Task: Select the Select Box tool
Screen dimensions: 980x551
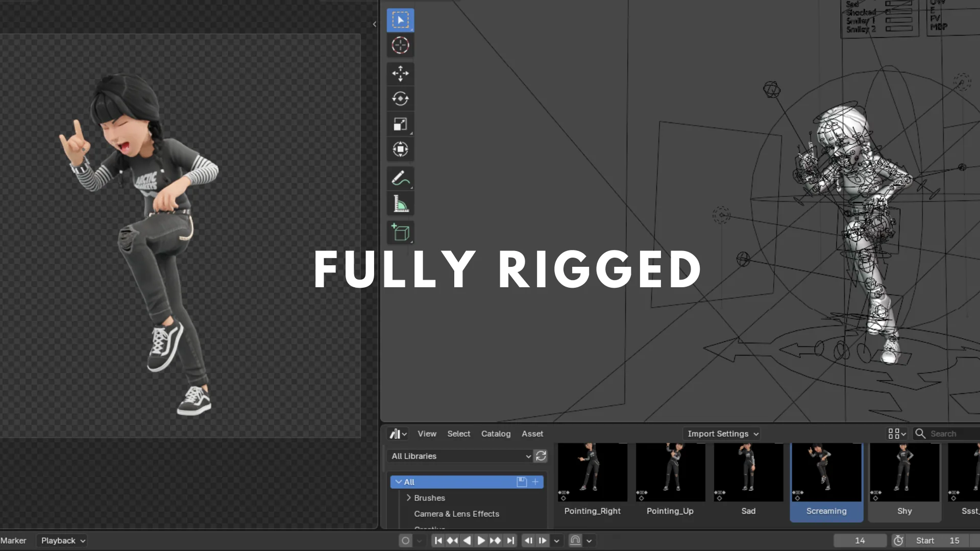Action: [400, 20]
